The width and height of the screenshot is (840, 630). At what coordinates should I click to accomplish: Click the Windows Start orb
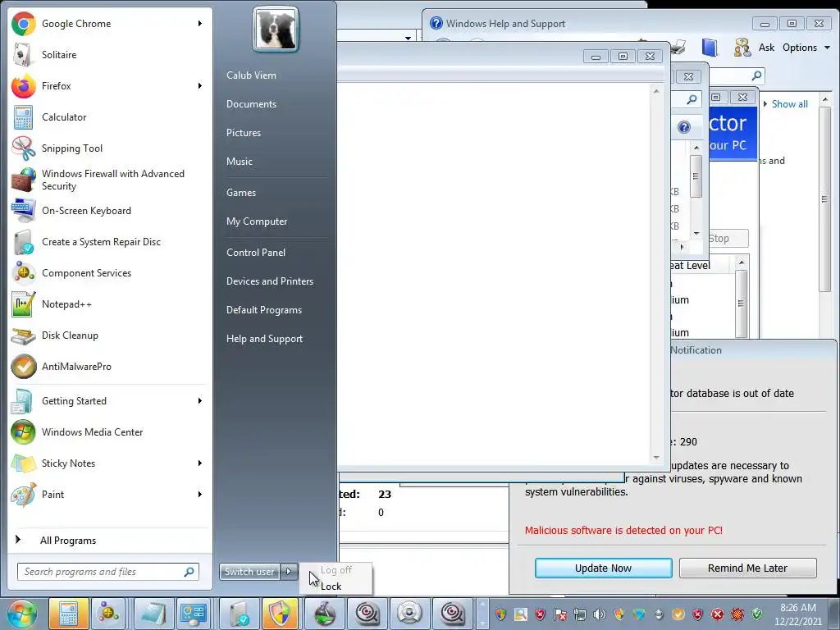(x=21, y=614)
